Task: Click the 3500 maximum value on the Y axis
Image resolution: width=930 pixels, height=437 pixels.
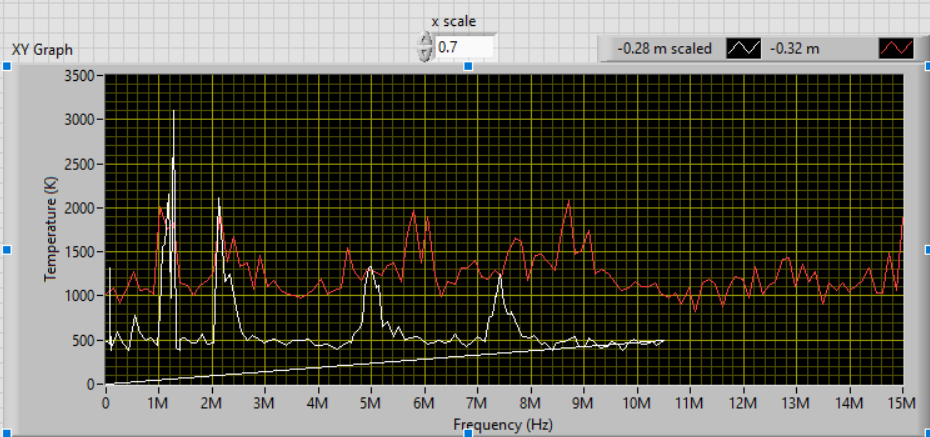Action: pos(79,75)
